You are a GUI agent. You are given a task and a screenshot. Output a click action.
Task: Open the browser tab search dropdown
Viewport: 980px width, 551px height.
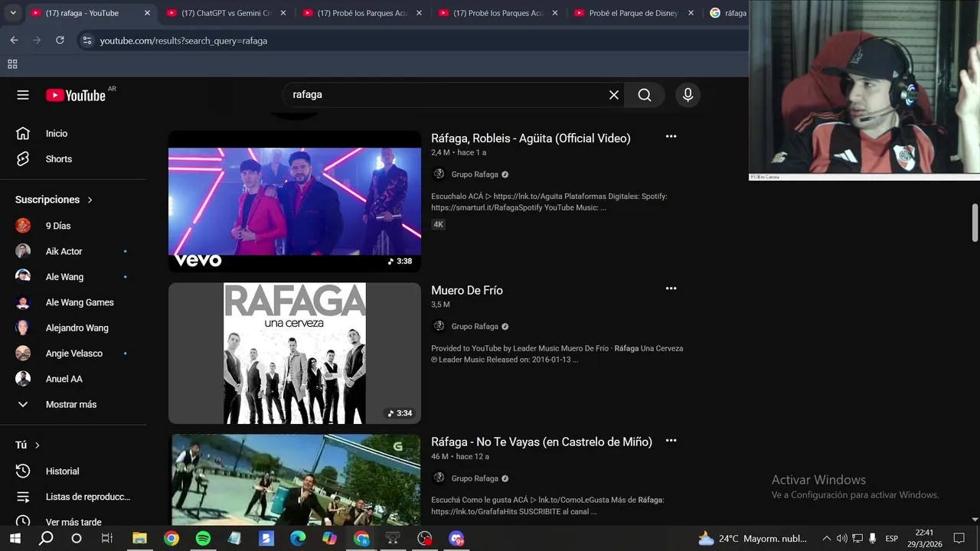pyautogui.click(x=13, y=13)
